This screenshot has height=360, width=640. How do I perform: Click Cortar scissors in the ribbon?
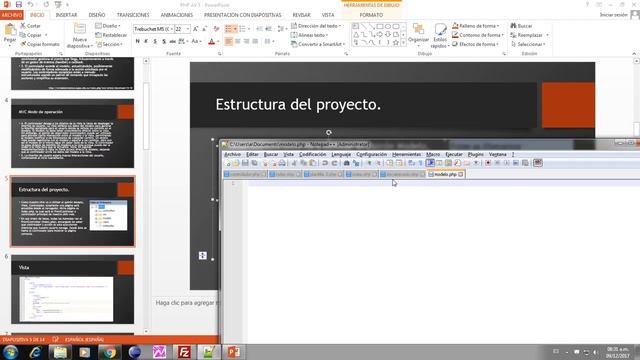click(23, 26)
